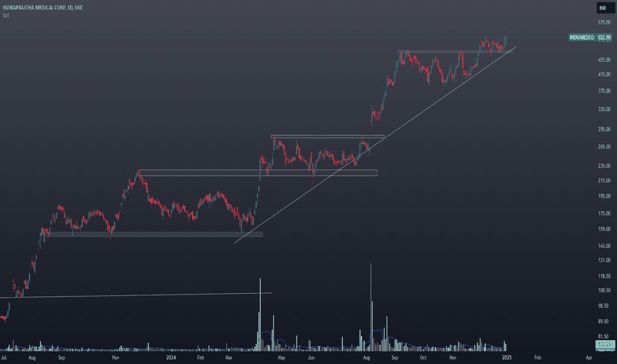Click the volume value tag on the price axis

pyautogui.click(x=605, y=345)
